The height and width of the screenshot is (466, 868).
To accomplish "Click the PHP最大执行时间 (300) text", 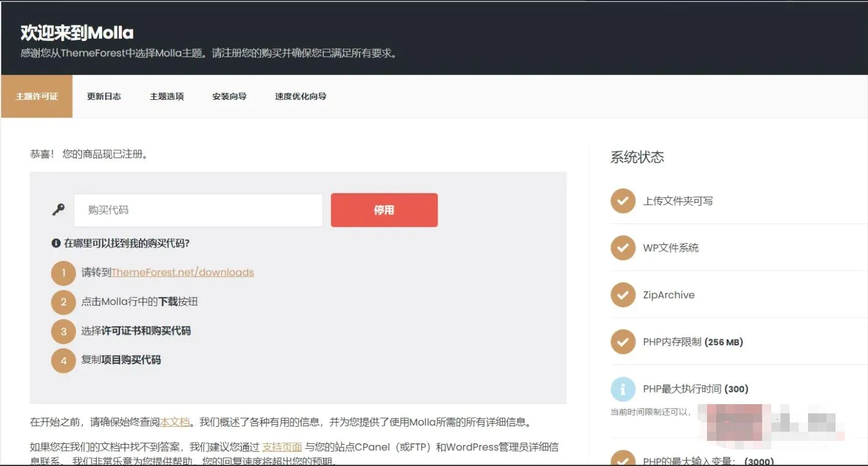I will tap(695, 389).
